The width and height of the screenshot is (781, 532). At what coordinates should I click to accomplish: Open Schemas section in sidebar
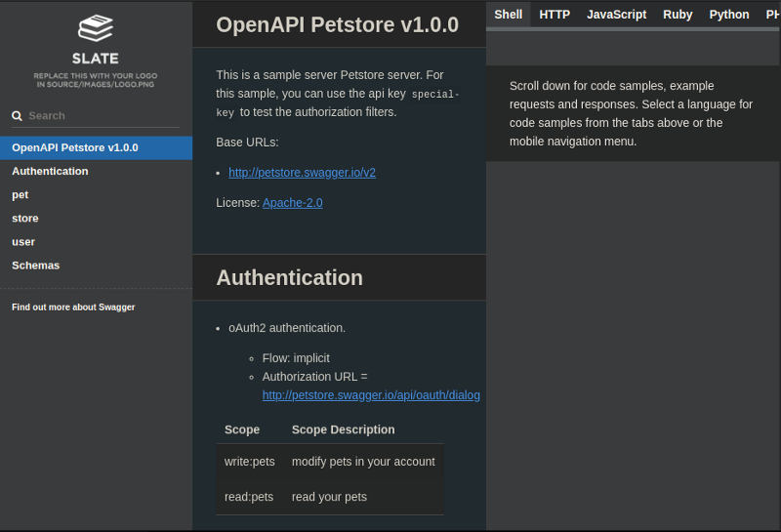(x=35, y=266)
